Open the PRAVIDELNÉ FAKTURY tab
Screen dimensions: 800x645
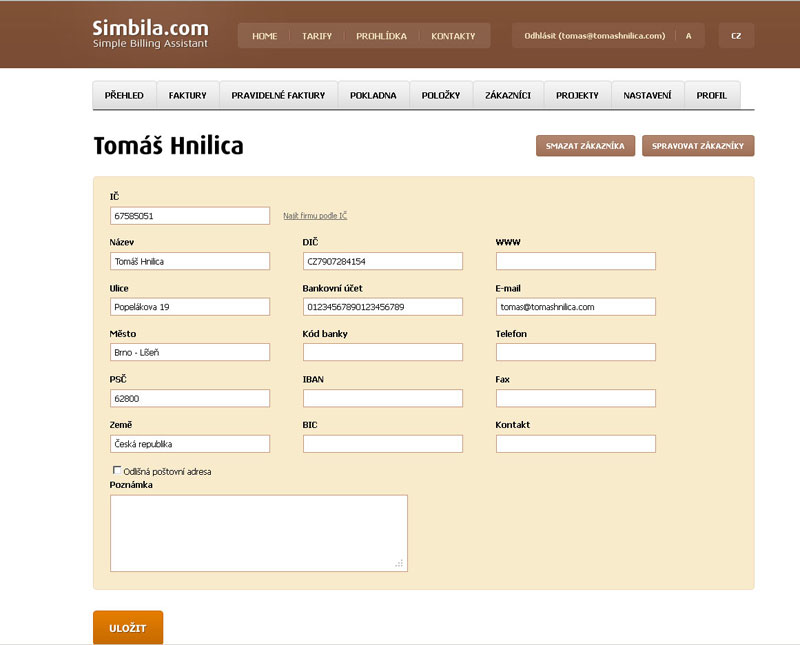[x=278, y=96]
